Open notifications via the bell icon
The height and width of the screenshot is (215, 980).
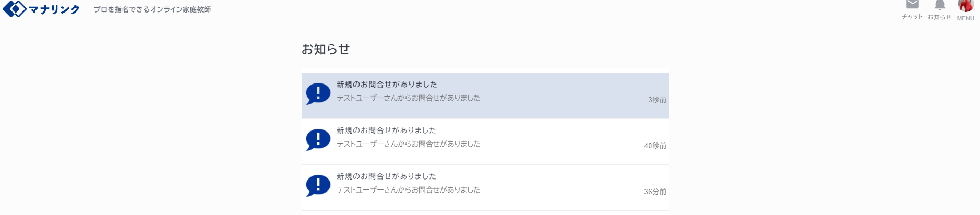click(939, 5)
